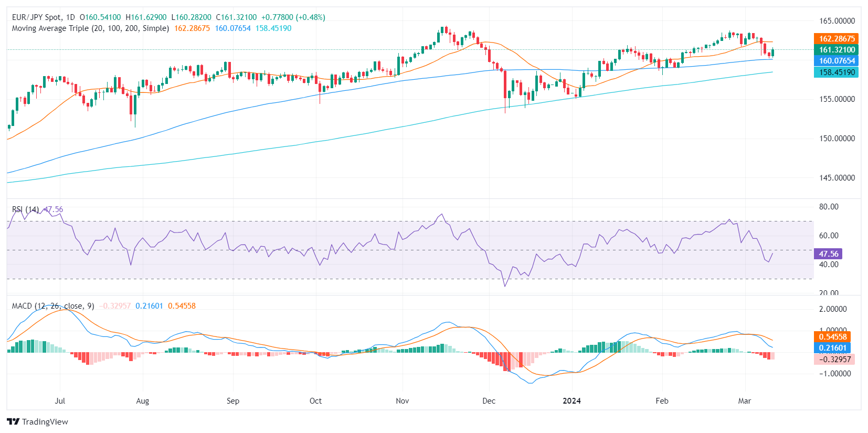Click the 80.00 level on RSI scale

[x=829, y=207]
